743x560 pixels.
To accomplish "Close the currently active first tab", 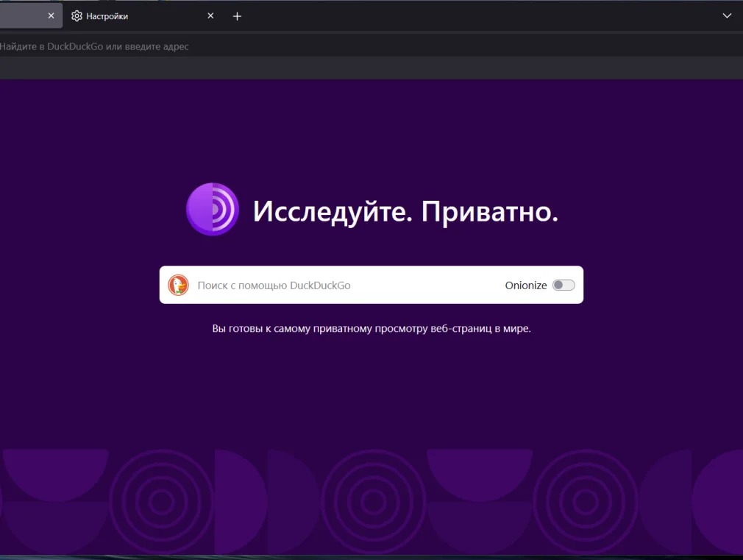I will pos(51,16).
